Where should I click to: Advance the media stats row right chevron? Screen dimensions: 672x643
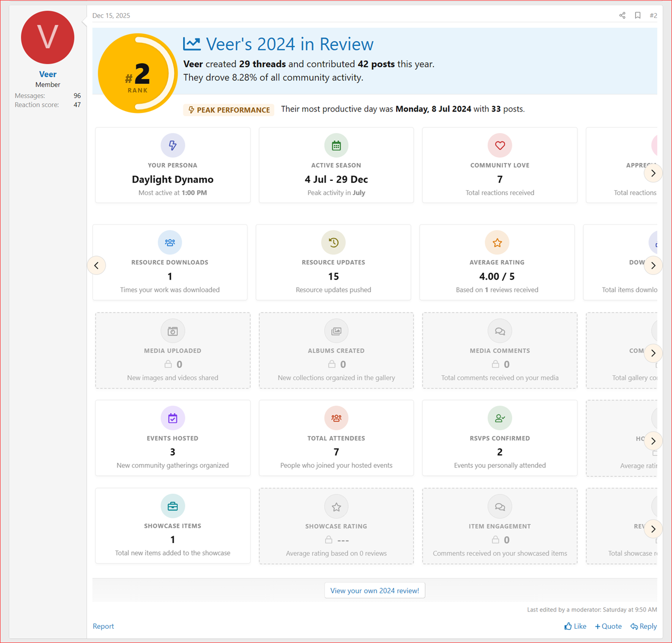click(653, 353)
